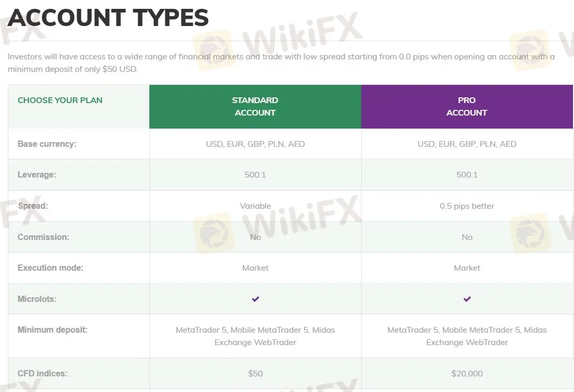Click the Pro account Microlots checkmark

tap(467, 299)
